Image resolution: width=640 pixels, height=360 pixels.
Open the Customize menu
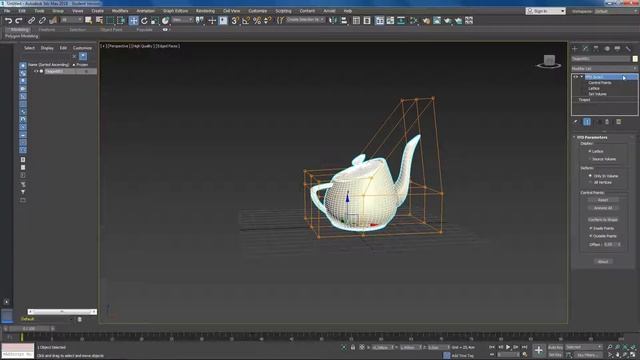(x=258, y=11)
